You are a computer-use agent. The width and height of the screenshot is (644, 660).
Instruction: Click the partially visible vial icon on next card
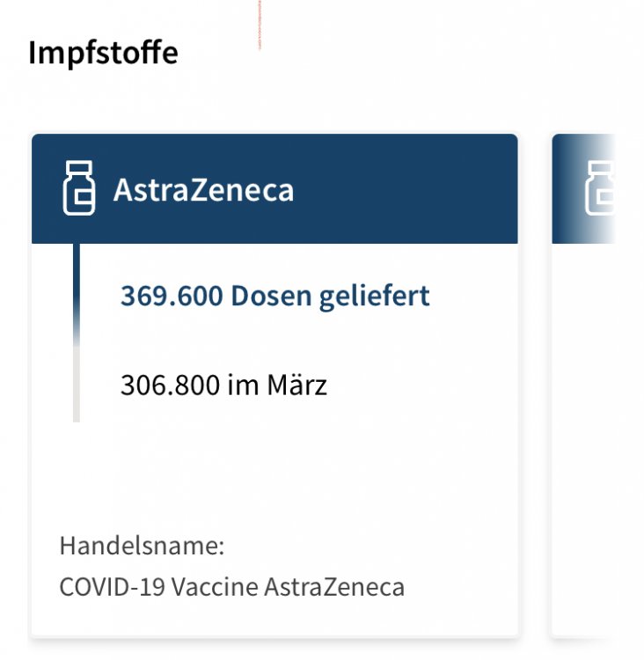600,188
